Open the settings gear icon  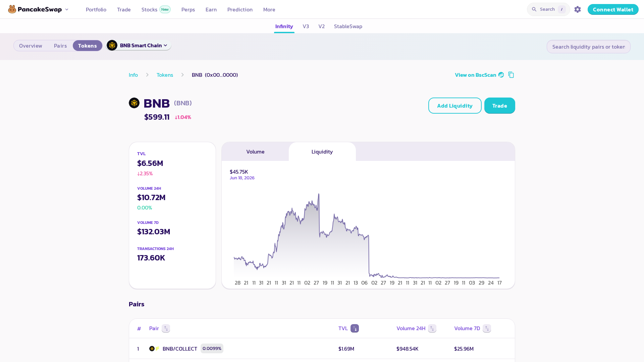(578, 9)
